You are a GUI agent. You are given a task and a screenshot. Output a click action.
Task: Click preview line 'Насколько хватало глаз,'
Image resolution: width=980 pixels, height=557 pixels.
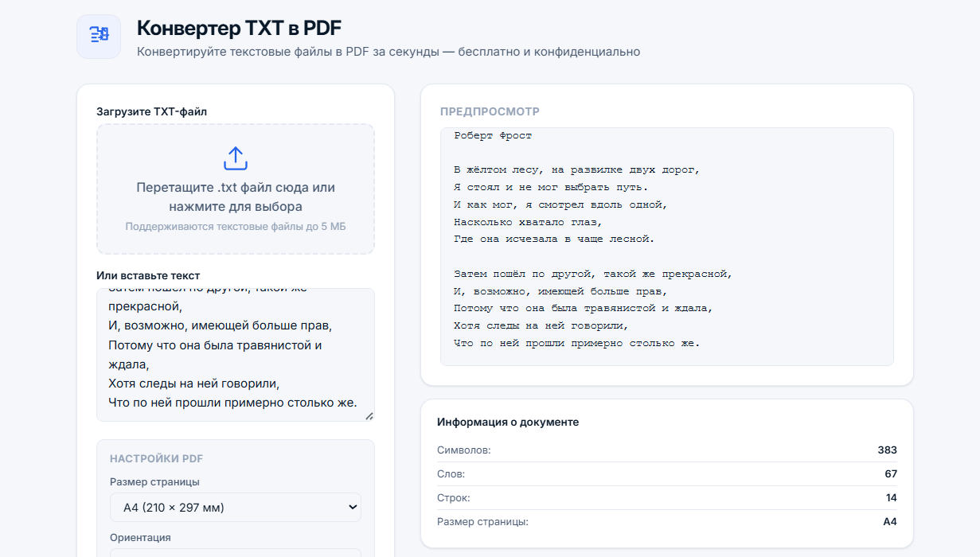click(528, 222)
